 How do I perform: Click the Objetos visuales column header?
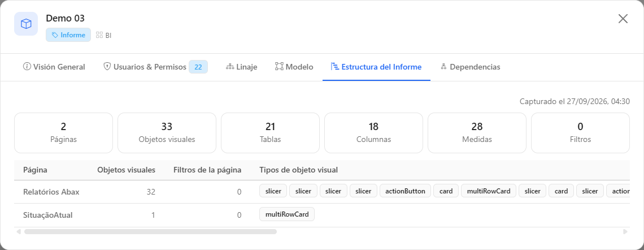[126, 170]
